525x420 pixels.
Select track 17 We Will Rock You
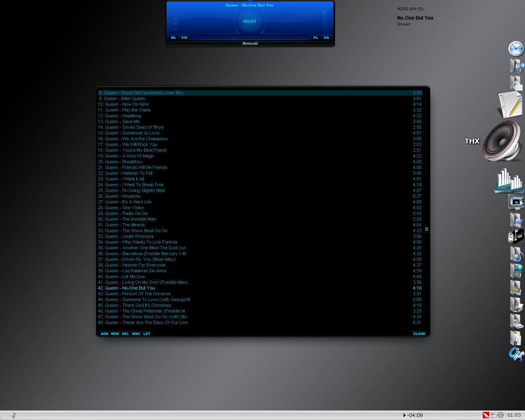tap(260, 144)
